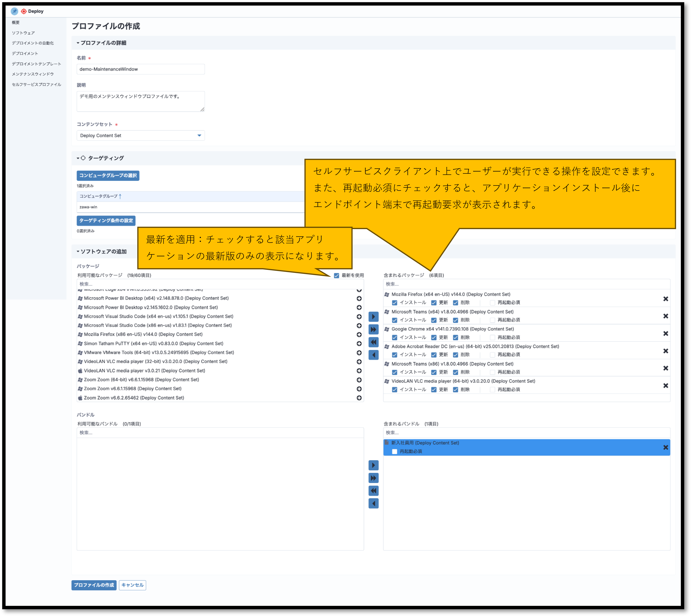Click the available packages 検索 field
The height and width of the screenshot is (616, 691).
pyautogui.click(x=220, y=284)
